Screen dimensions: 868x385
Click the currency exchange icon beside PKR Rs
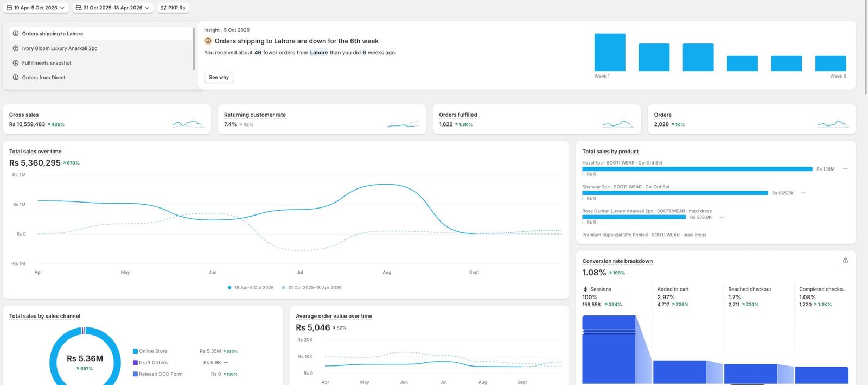[x=163, y=8]
